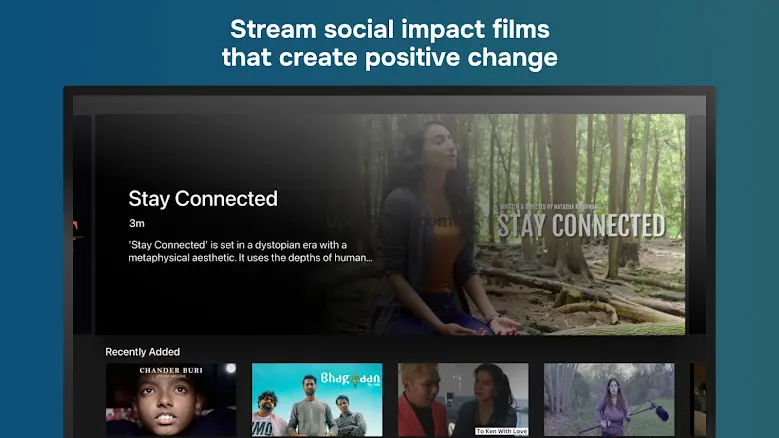The width and height of the screenshot is (779, 438).
Task: Select the Bhagwaan film thumbnail
Action: [x=317, y=400]
